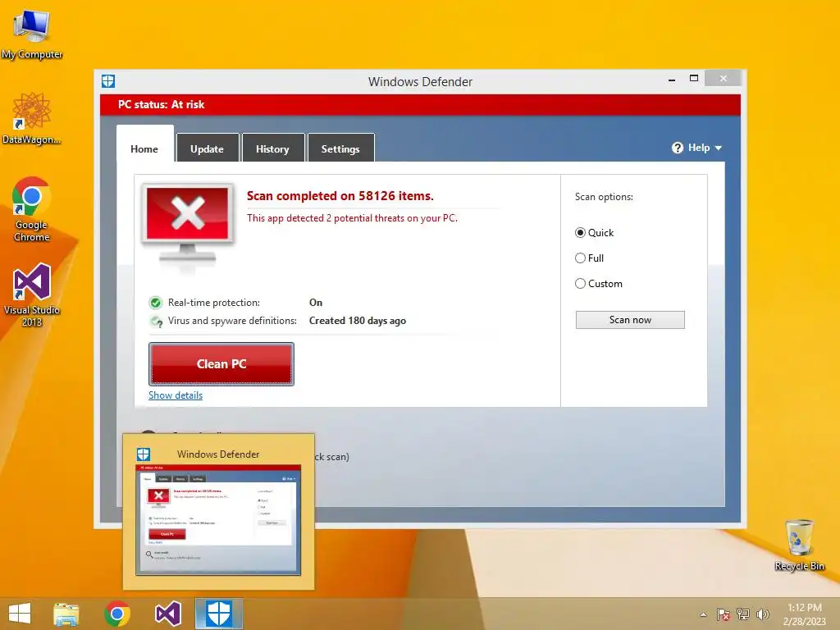
Task: Show hidden system tray icons
Action: click(x=703, y=614)
